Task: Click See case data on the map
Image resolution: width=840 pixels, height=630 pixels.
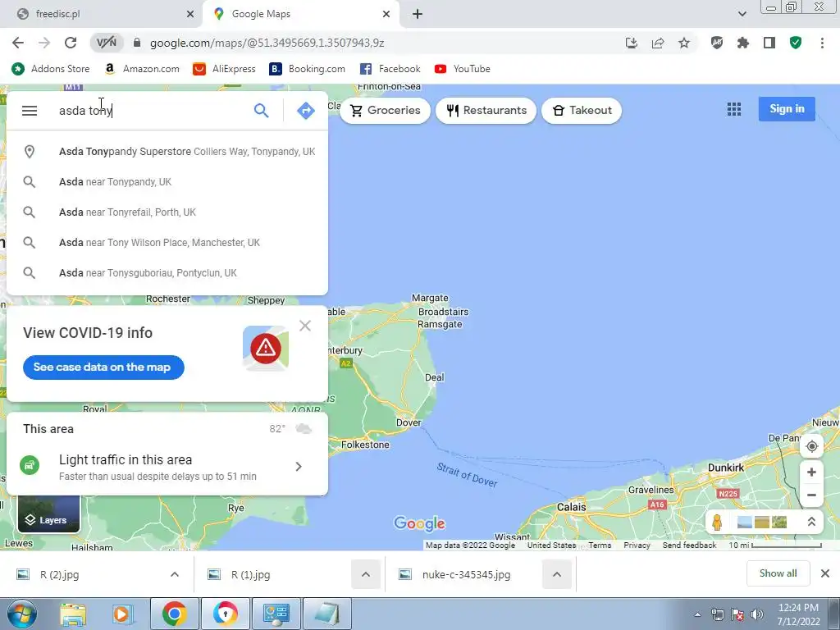Action: [x=103, y=367]
